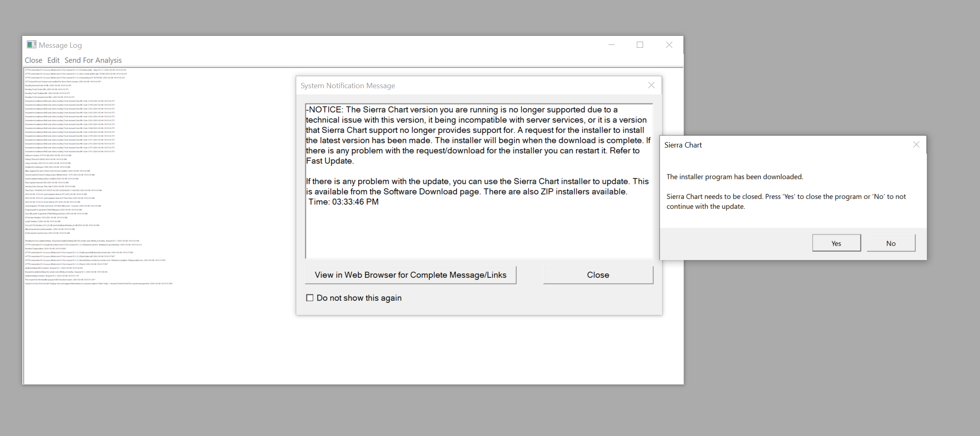Click View in Web Browser for Complete Message/Links
The height and width of the screenshot is (436, 980).
411,275
